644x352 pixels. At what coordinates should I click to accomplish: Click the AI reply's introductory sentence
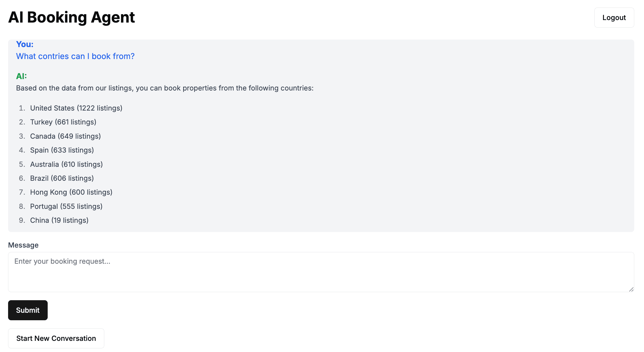point(165,88)
